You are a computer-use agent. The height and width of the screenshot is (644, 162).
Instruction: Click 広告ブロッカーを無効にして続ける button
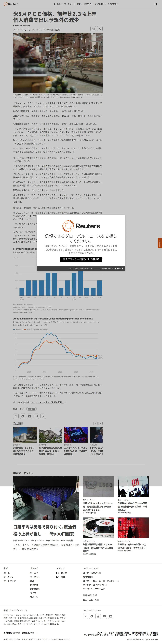pyautogui.click(x=81, y=259)
